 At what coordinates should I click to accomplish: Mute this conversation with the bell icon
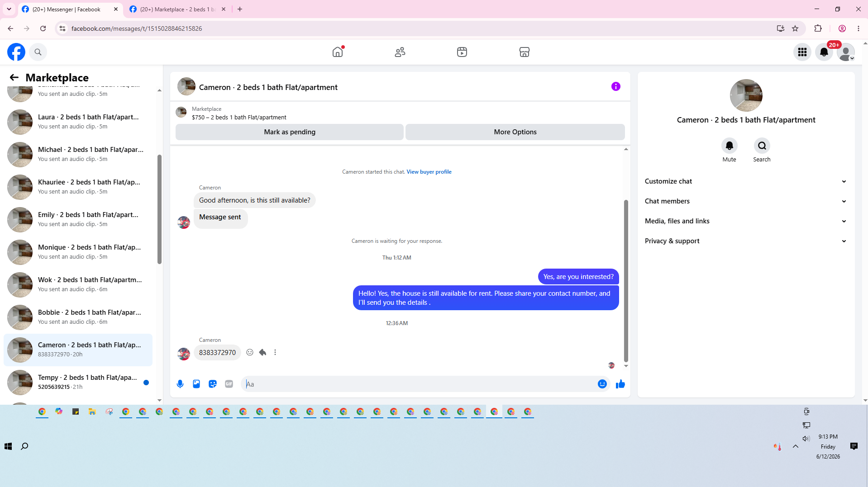coord(730,146)
